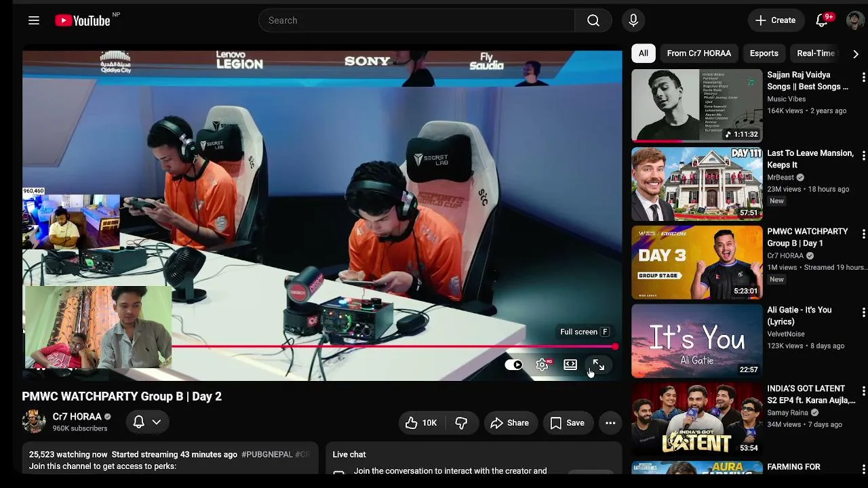Image resolution: width=868 pixels, height=488 pixels.
Task: Switch the player to theater mode
Action: tap(570, 365)
